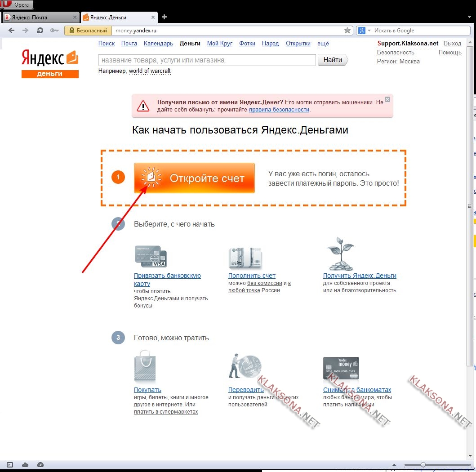Open the Народ link
Viewport: 476px width, 472px height.
coord(270,44)
